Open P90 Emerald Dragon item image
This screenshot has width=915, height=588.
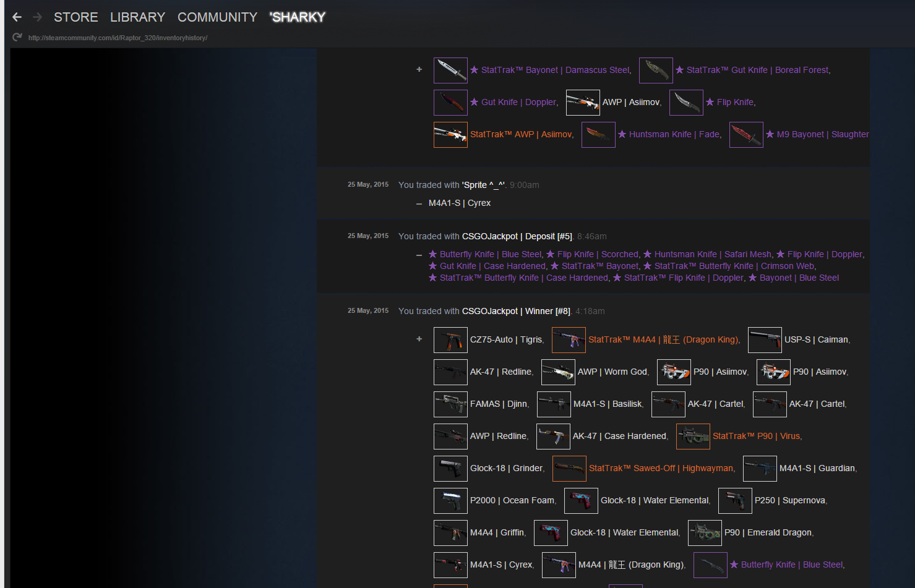pyautogui.click(x=705, y=533)
